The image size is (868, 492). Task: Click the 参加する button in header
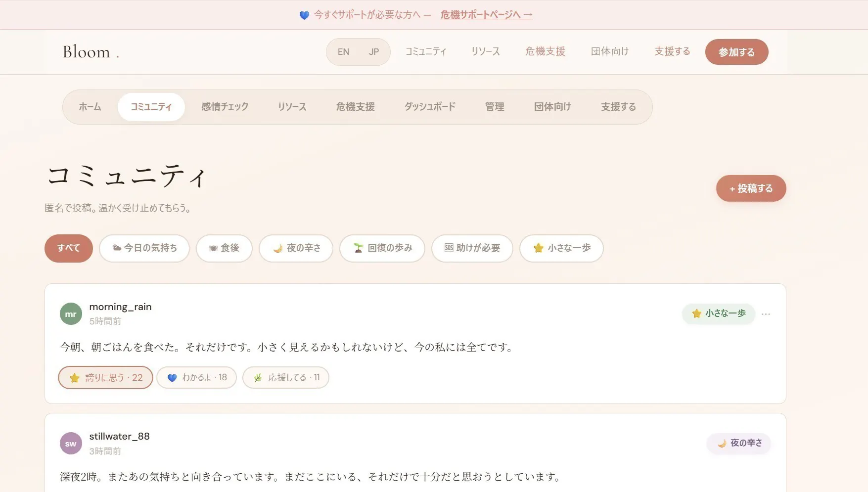736,52
